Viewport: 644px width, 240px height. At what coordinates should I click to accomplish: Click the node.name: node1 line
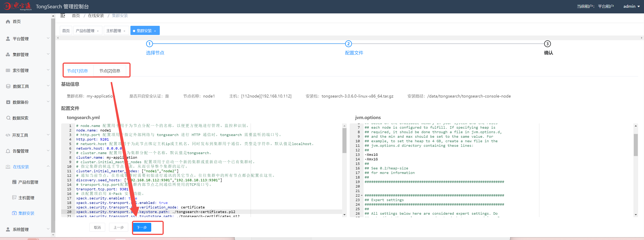point(93,130)
